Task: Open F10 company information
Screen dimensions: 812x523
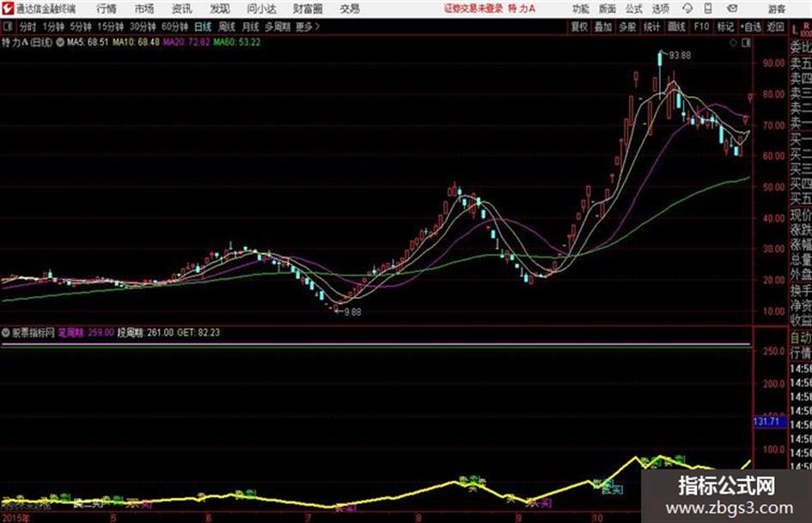Action: (702, 27)
